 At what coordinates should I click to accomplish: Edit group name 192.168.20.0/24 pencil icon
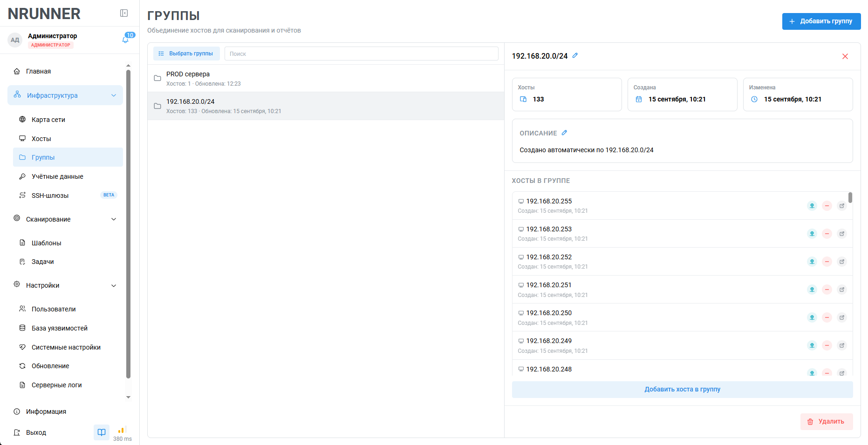(x=575, y=55)
